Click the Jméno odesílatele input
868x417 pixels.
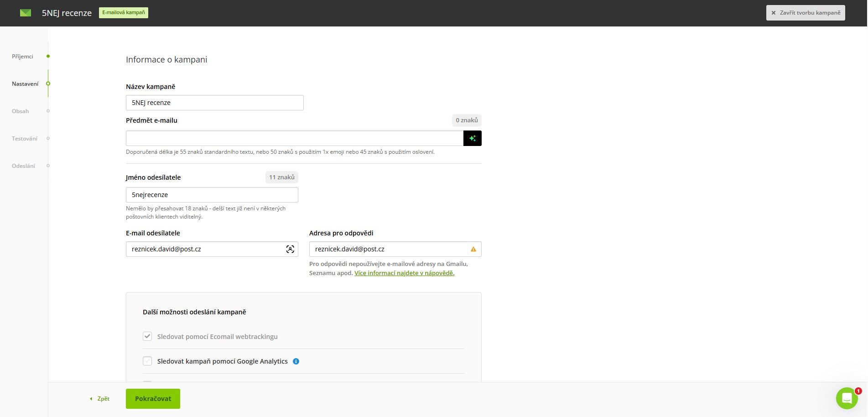coord(212,195)
